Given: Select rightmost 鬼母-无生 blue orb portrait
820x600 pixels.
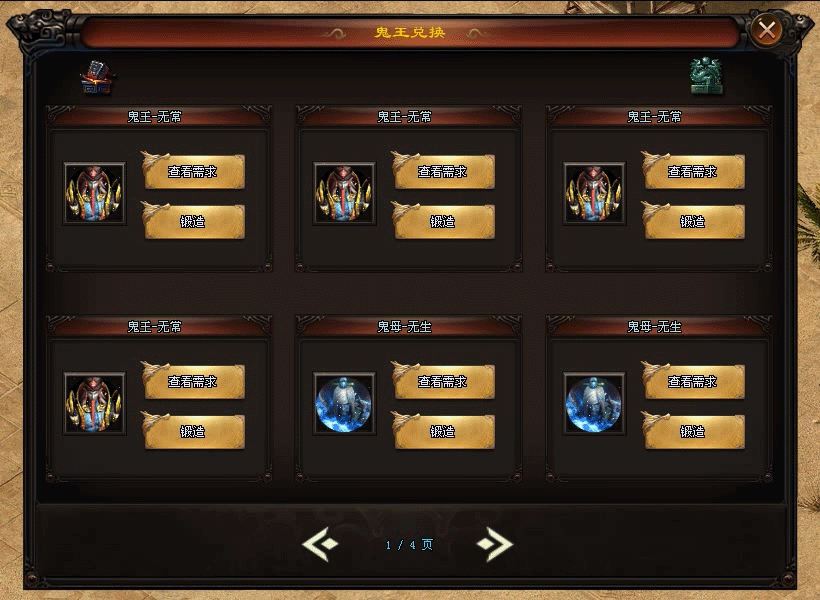Looking at the screenshot, I should tap(594, 404).
